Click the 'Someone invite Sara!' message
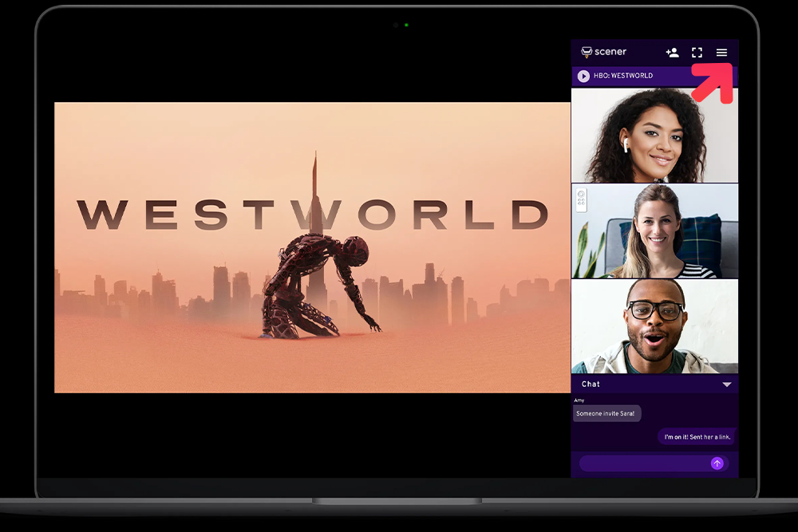Screen dimensions: 798x532 point(606,413)
